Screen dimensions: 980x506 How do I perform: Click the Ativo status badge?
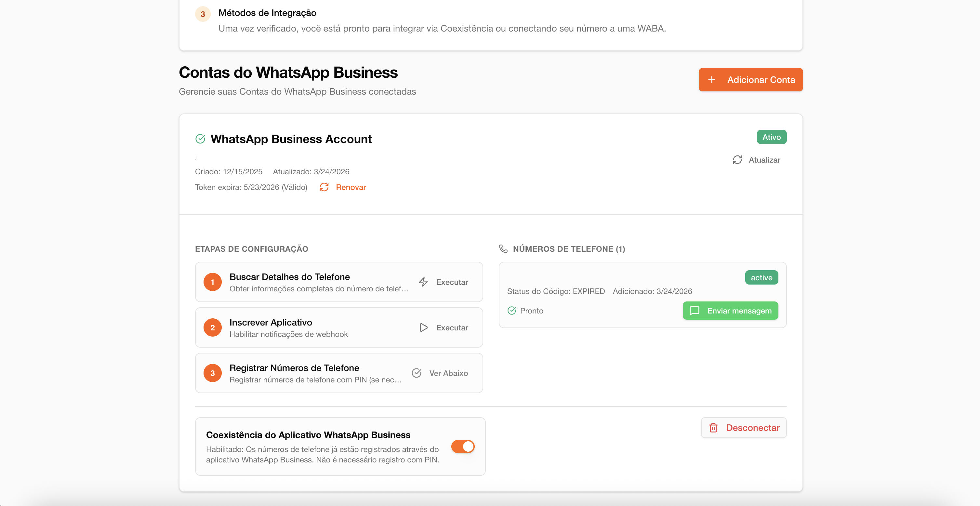point(771,137)
